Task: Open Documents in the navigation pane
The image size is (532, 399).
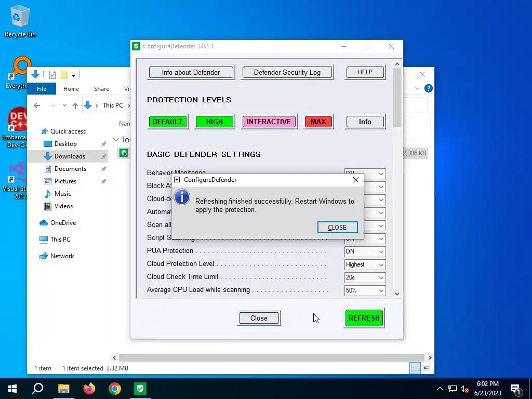Action: tap(70, 169)
